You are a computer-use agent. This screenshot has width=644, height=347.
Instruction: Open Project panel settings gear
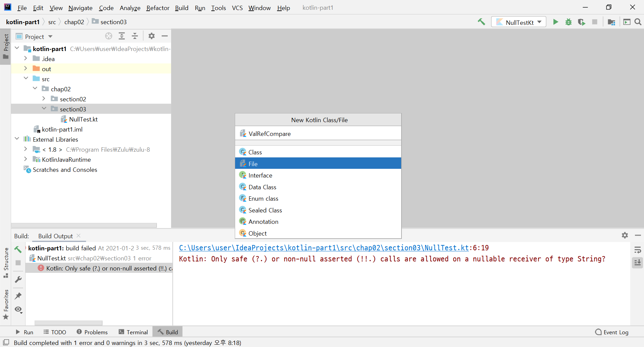(x=152, y=36)
